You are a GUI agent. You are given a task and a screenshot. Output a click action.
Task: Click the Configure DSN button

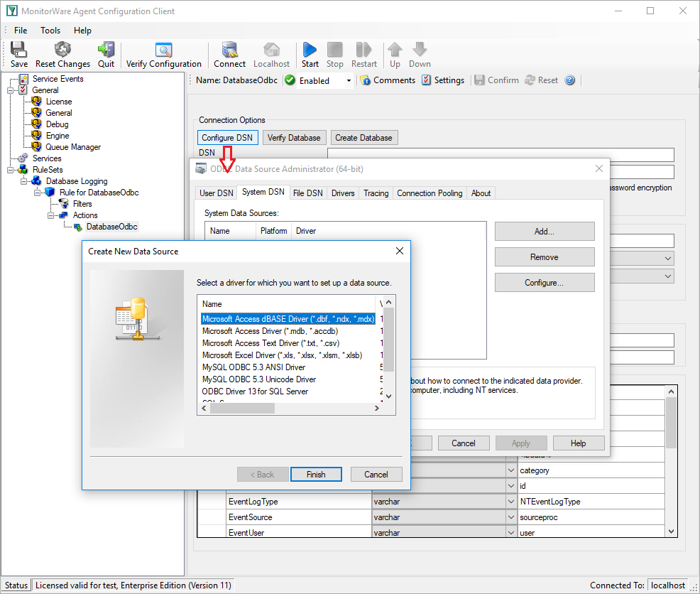pos(227,138)
